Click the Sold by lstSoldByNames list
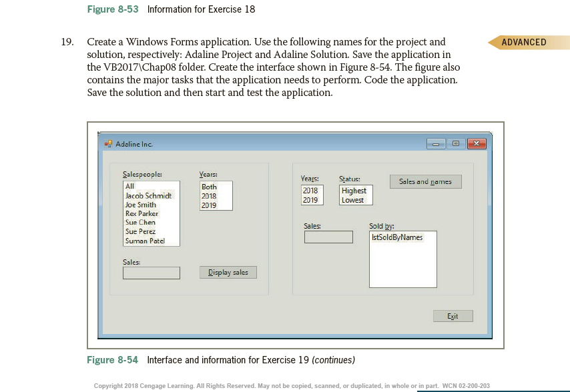 (x=403, y=259)
